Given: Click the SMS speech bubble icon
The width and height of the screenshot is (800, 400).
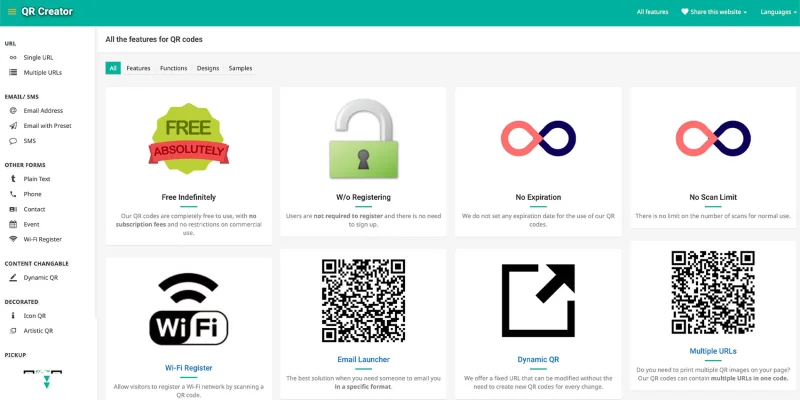Looking at the screenshot, I should coord(13,141).
